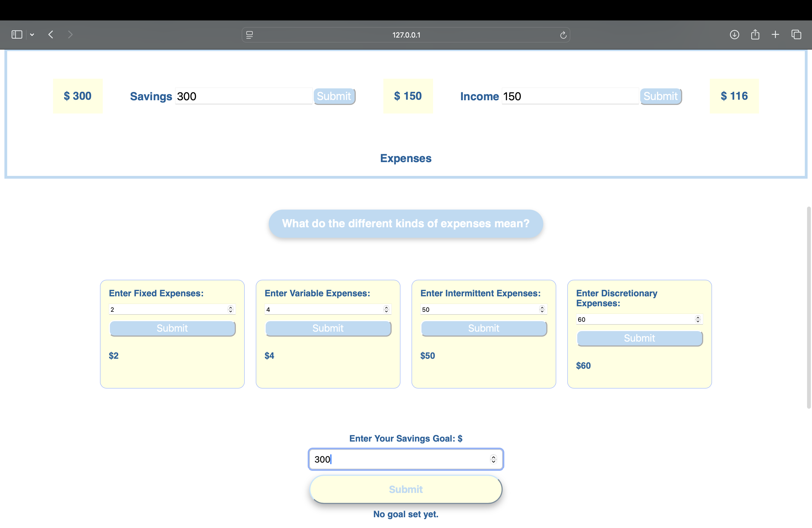This screenshot has height=528, width=812.
Task: Open the reader page menu icon
Action: (x=249, y=35)
